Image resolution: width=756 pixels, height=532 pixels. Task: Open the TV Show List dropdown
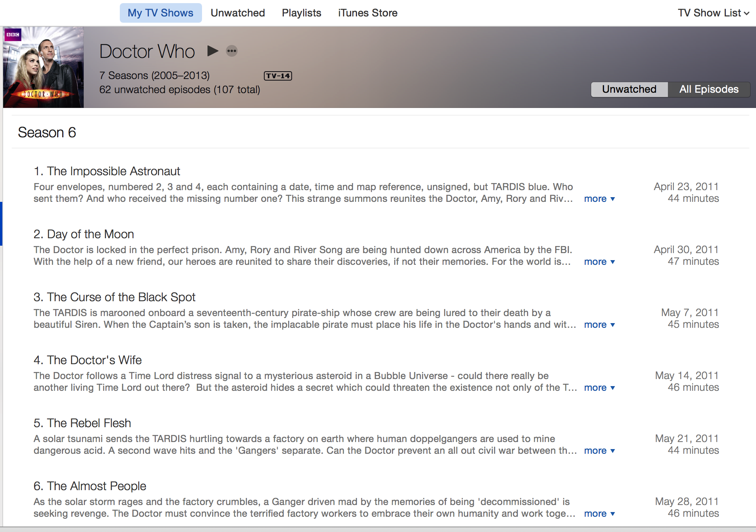[x=713, y=13]
